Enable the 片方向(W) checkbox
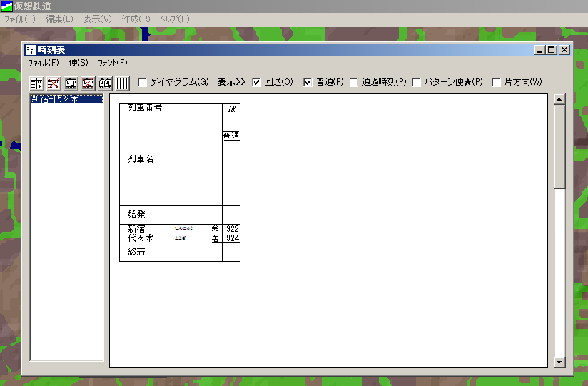 [x=496, y=82]
